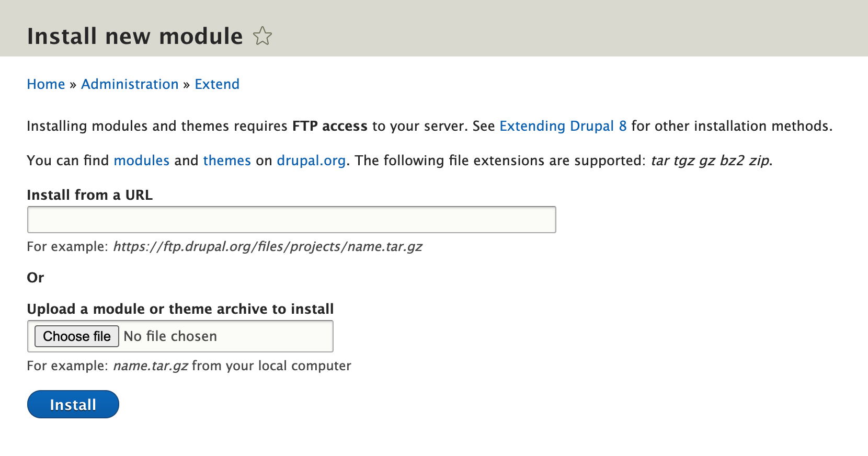The image size is (868, 456).
Task: Select the Install new module page title
Action: (135, 36)
